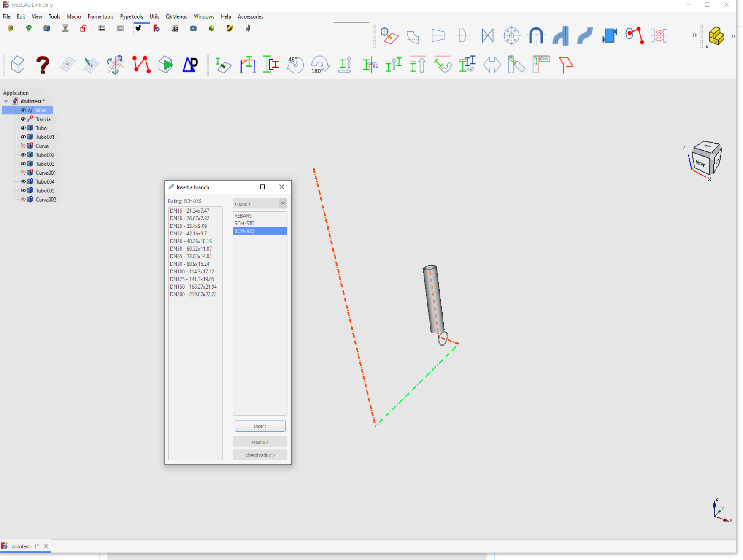Click the green play arrow cube icon
This screenshot has width=743, height=560.
click(x=166, y=65)
